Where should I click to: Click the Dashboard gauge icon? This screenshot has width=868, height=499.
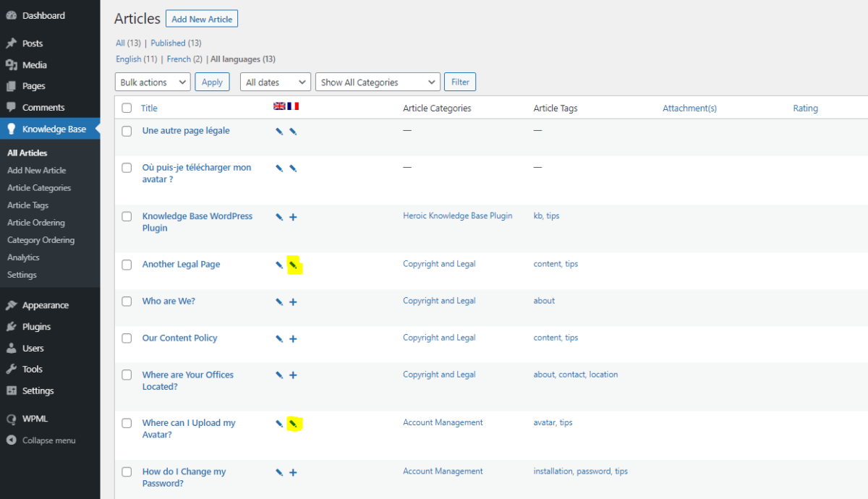[11, 16]
